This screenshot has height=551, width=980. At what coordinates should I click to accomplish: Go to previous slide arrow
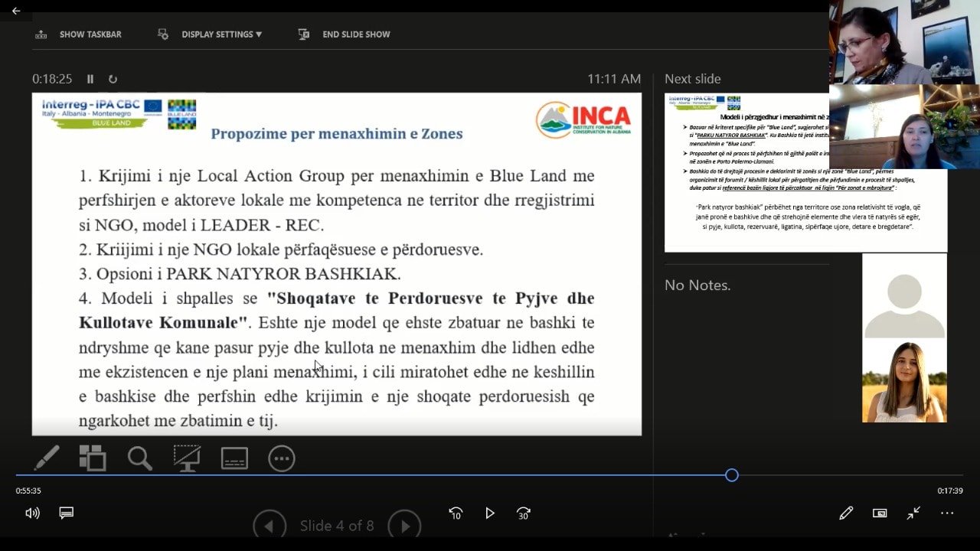269,525
